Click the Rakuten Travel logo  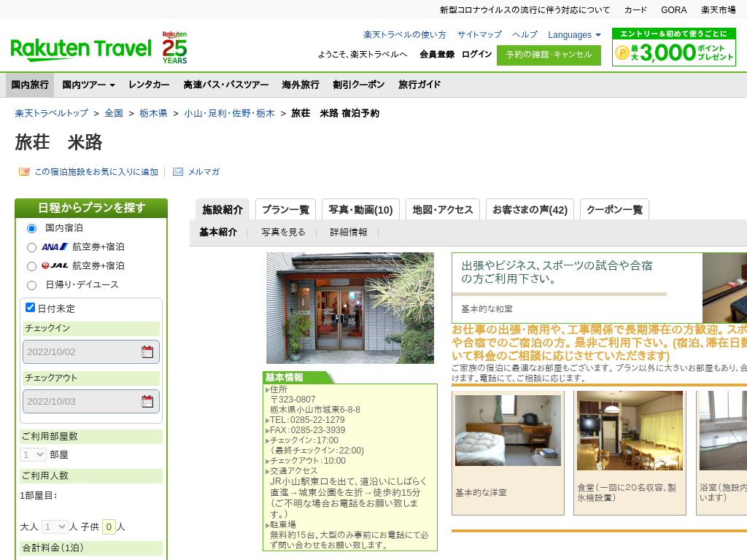point(80,49)
